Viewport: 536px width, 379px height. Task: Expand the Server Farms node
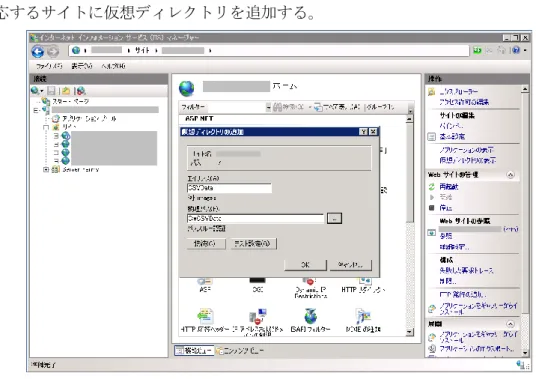[46, 170]
